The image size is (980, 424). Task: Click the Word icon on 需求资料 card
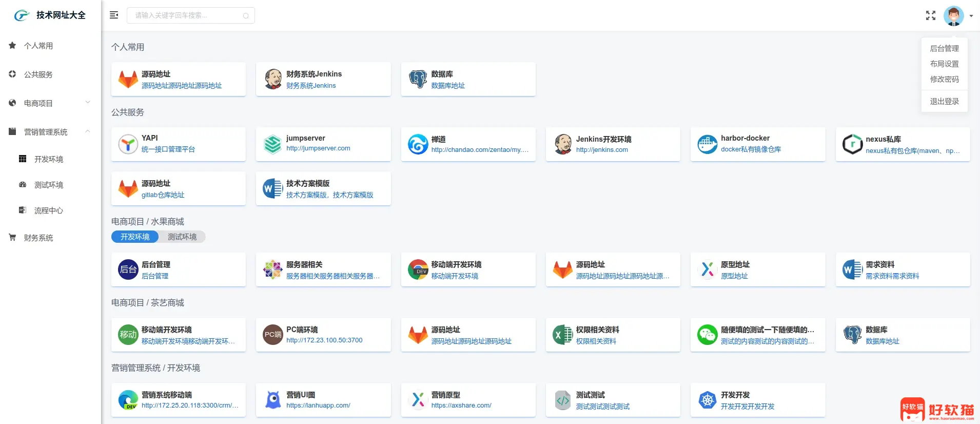(852, 269)
